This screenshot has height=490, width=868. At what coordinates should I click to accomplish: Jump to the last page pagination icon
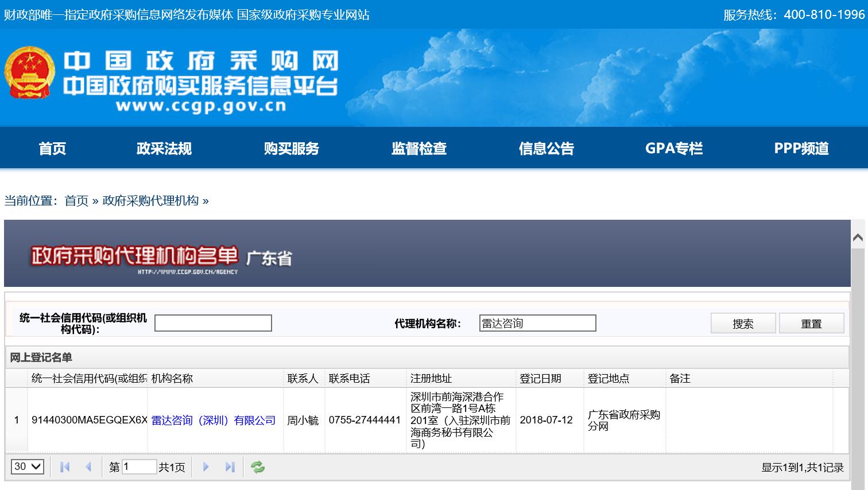coord(230,467)
